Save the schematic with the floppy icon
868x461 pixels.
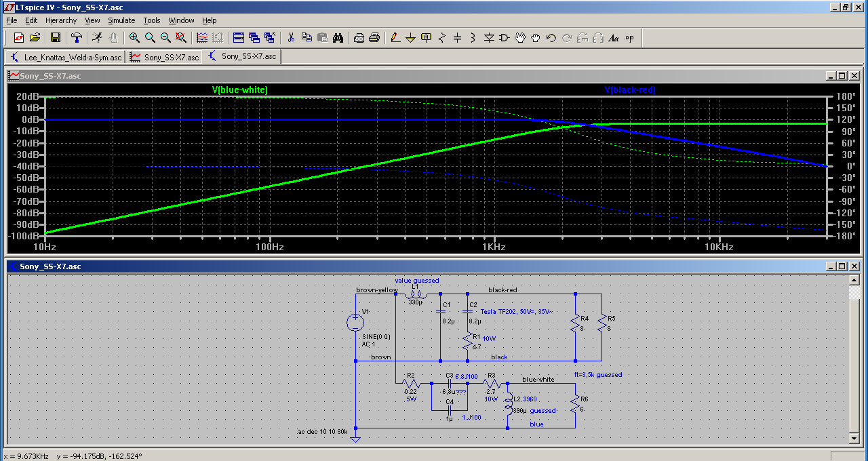coord(56,37)
